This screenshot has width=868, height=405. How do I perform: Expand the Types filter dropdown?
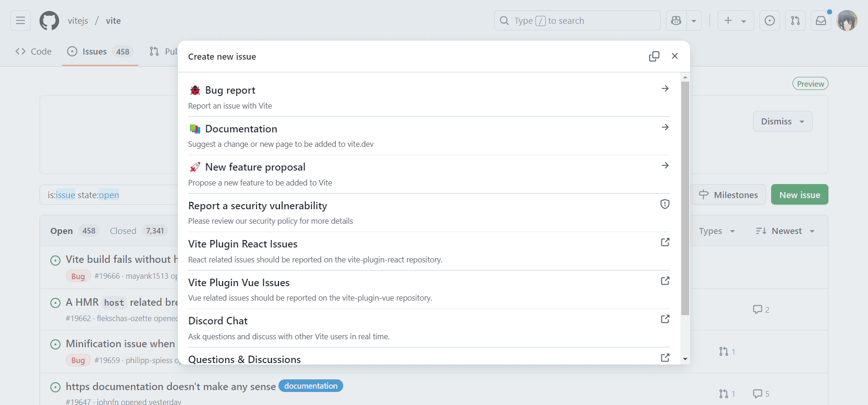(717, 231)
